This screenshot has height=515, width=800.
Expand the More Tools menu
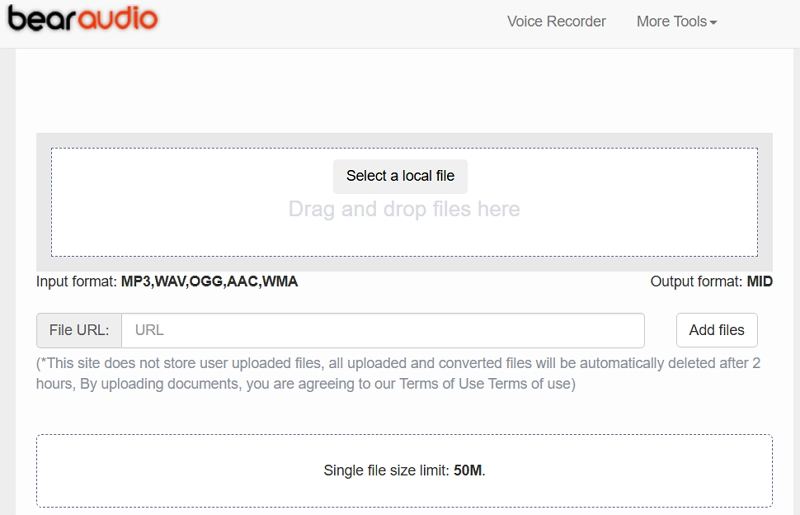[x=671, y=21]
